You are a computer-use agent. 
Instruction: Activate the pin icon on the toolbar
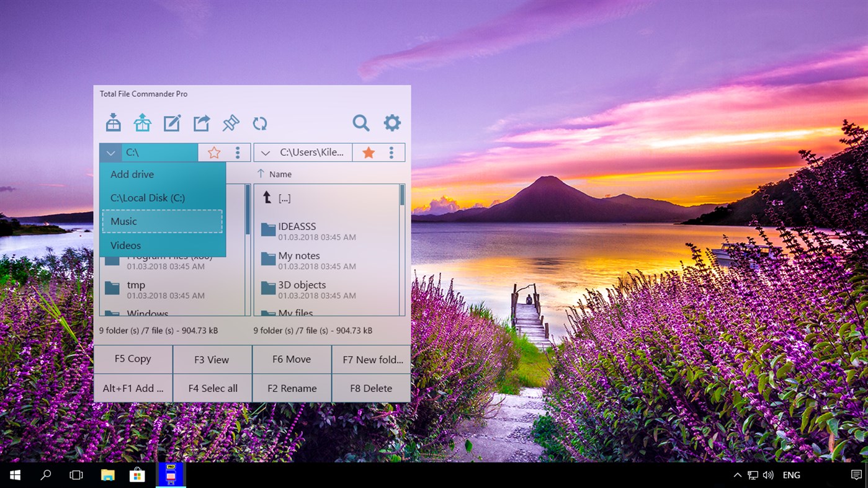coord(230,122)
